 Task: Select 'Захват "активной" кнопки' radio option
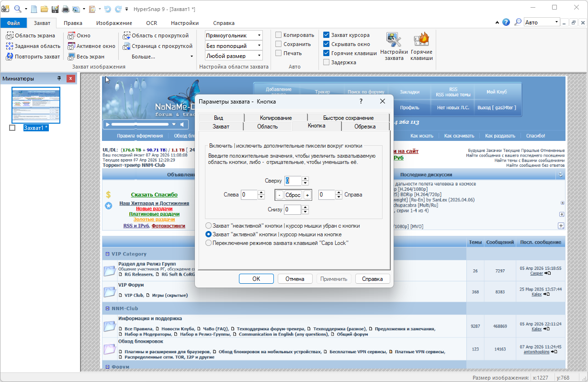[208, 234]
